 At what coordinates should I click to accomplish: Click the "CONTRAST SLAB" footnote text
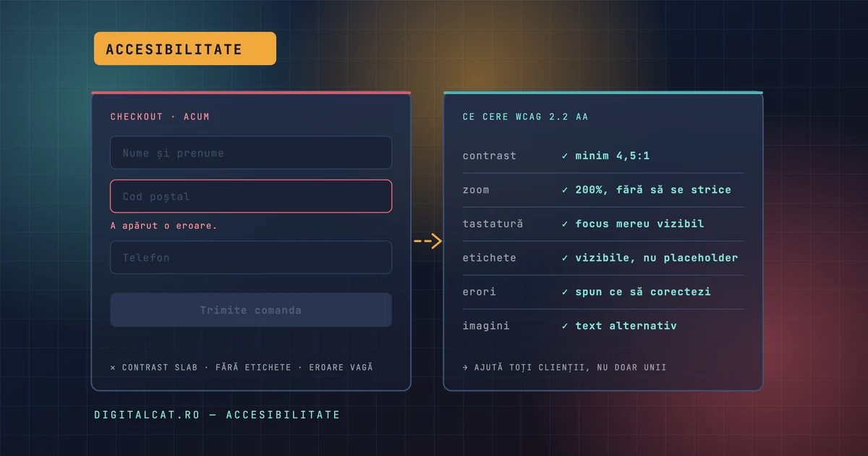coord(160,368)
